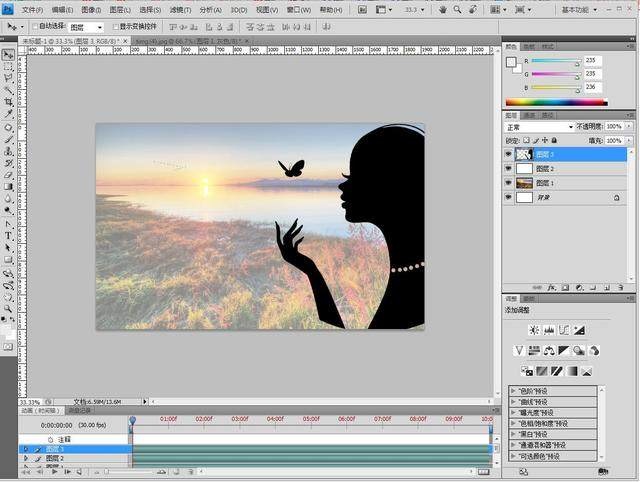This screenshot has width=640, height=482.
Task: Hide layer 图层 2 with eye icon
Action: 508,169
